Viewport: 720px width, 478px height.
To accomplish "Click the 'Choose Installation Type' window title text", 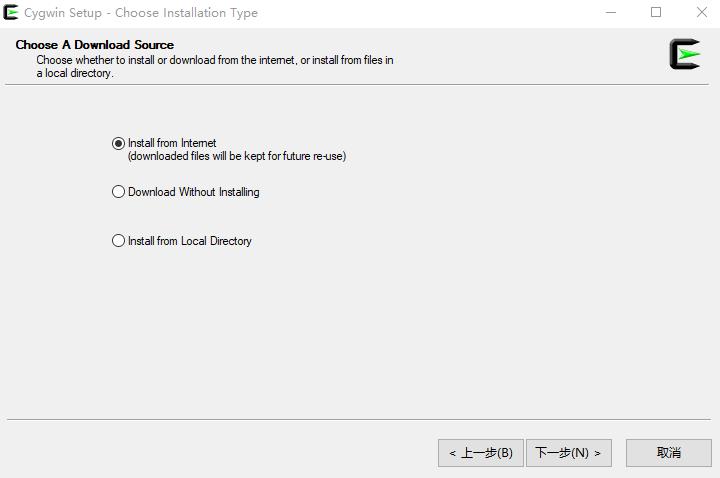I will click(186, 13).
